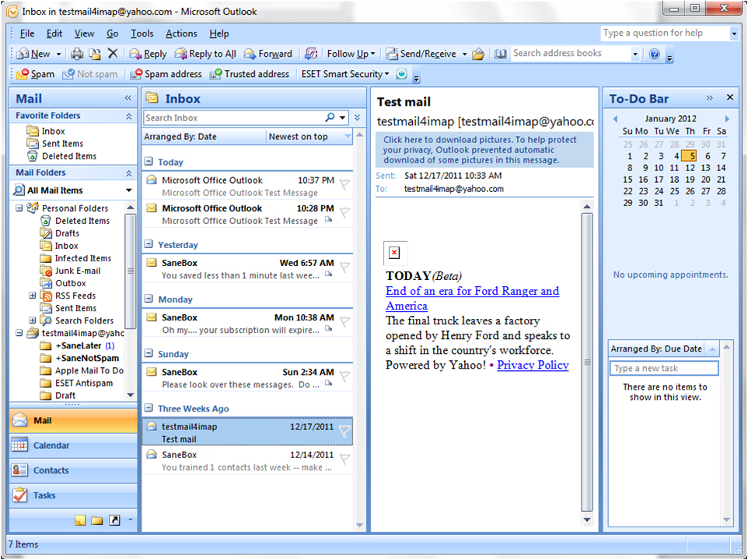Collapse the Yesterday message group

(149, 245)
